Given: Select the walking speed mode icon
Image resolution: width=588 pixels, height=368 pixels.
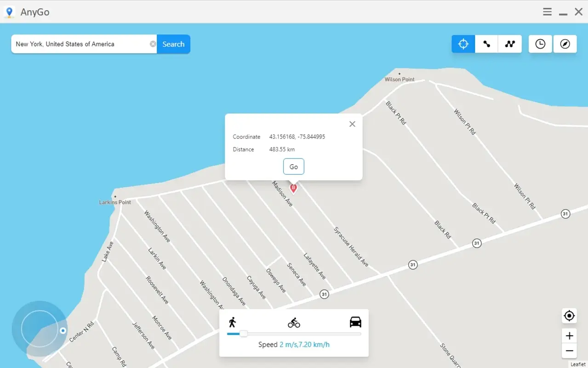Looking at the screenshot, I should tap(233, 322).
